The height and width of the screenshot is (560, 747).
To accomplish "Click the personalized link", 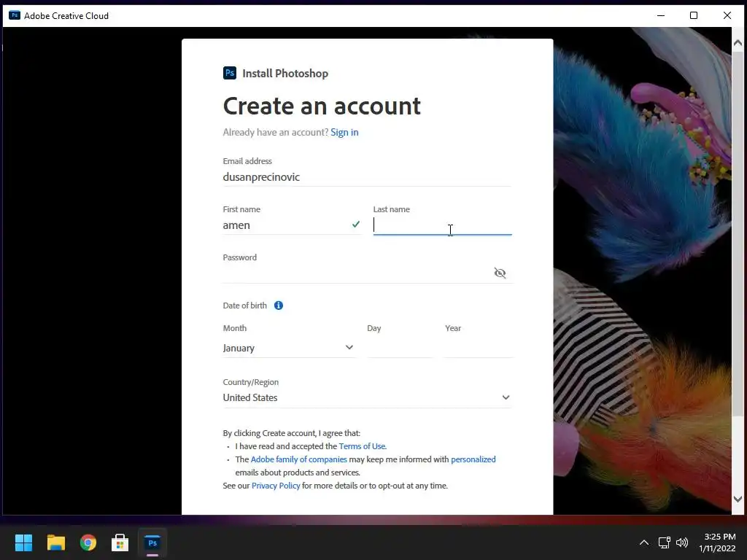I will (473, 459).
